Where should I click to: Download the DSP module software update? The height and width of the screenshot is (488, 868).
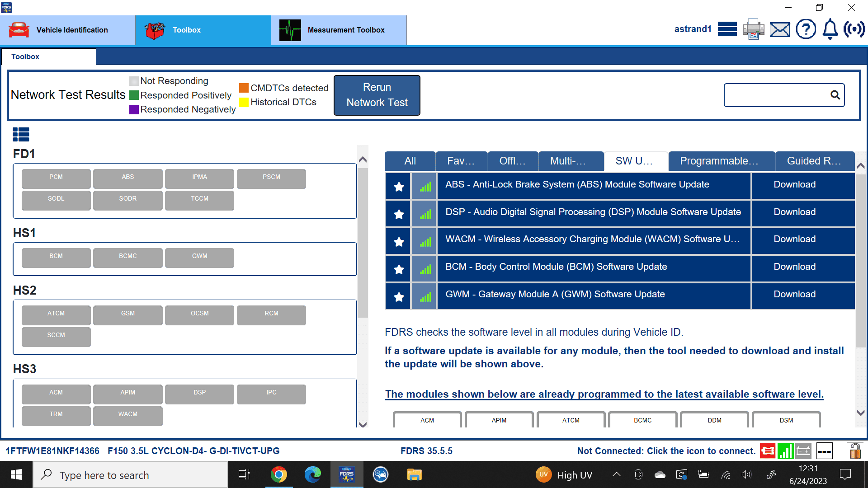pos(794,212)
